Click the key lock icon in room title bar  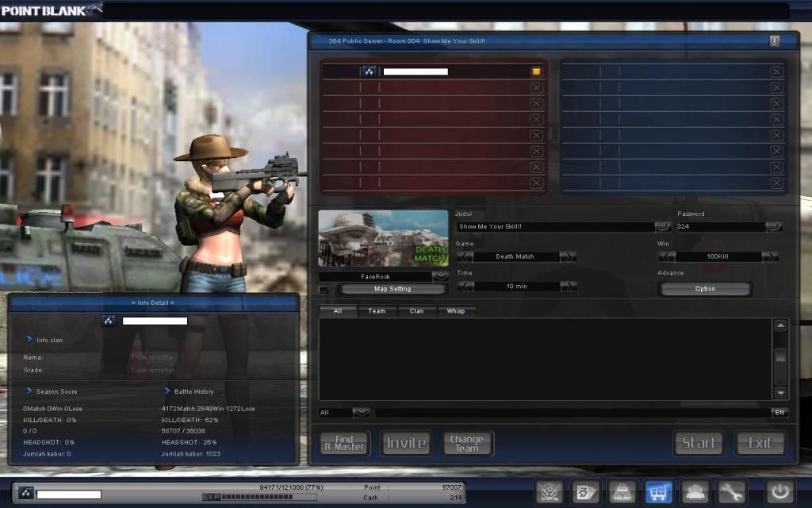774,41
